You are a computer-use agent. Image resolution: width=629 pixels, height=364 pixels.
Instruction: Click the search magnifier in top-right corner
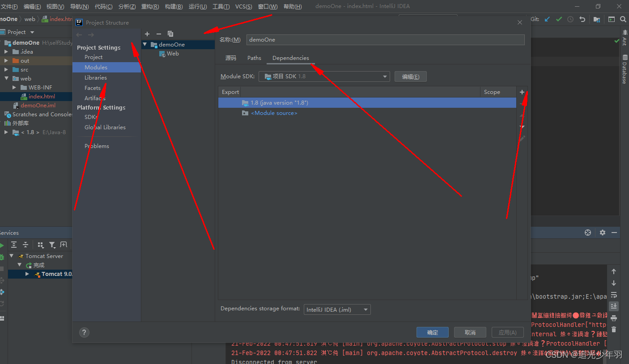623,19
